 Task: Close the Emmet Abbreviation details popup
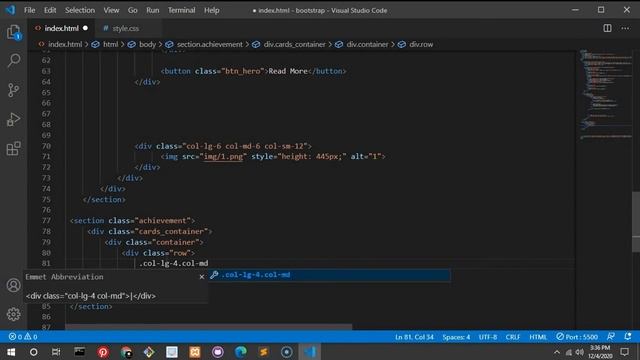202,277
